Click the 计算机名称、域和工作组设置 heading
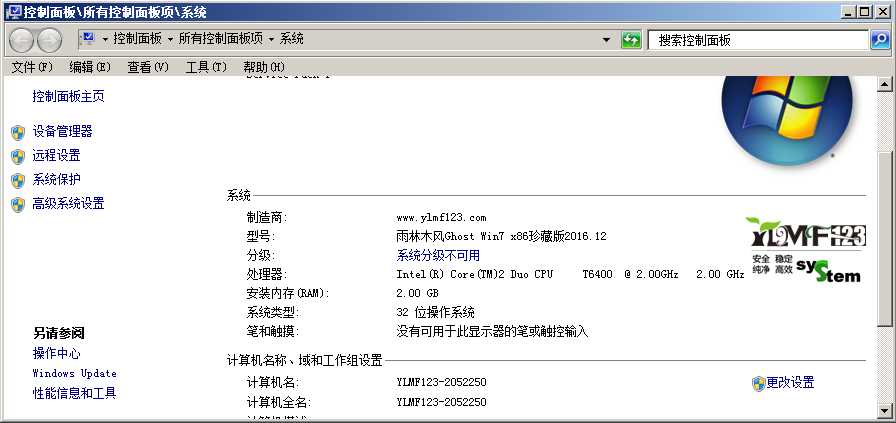This screenshot has height=423, width=896. pyautogui.click(x=305, y=361)
